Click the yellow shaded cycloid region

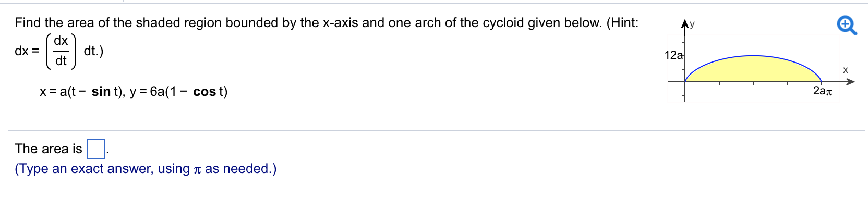[753, 69]
